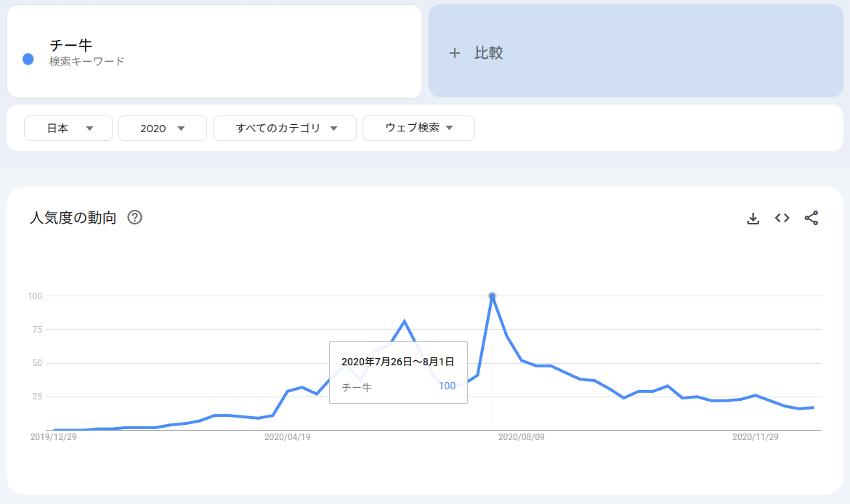850x504 pixels.
Task: Open the すべてのカテゴリ category dropdown
Action: click(x=285, y=128)
